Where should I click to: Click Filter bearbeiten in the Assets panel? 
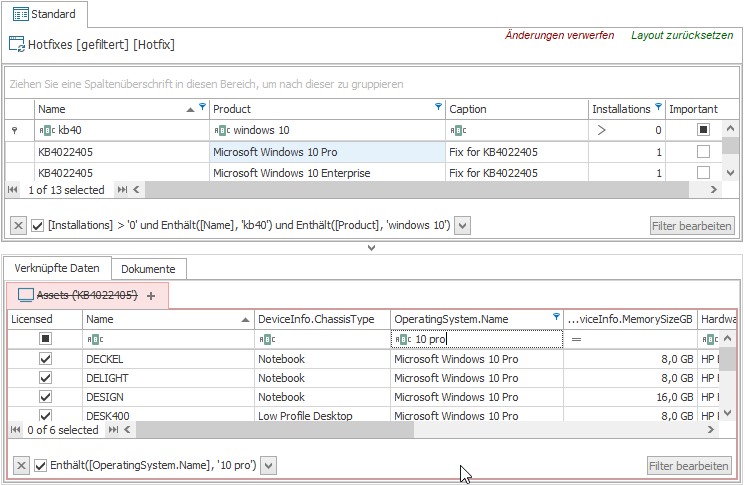[x=689, y=466]
